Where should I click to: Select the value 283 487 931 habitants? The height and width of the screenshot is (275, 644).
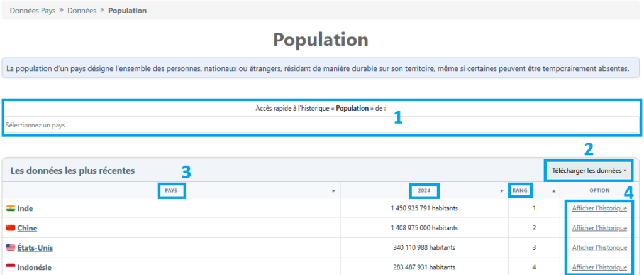click(x=425, y=267)
